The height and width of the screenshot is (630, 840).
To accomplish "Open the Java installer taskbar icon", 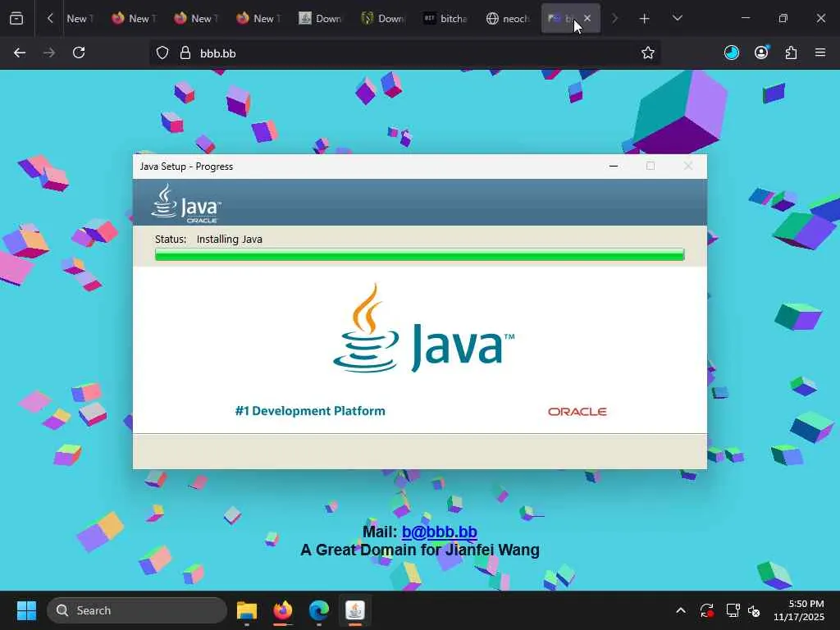I will pyautogui.click(x=354, y=610).
